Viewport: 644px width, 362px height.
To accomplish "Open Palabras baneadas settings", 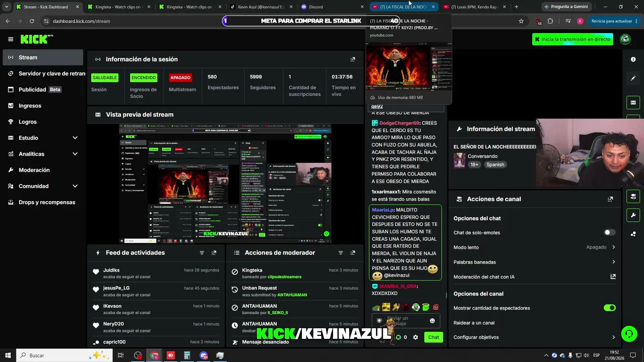I will point(534,262).
